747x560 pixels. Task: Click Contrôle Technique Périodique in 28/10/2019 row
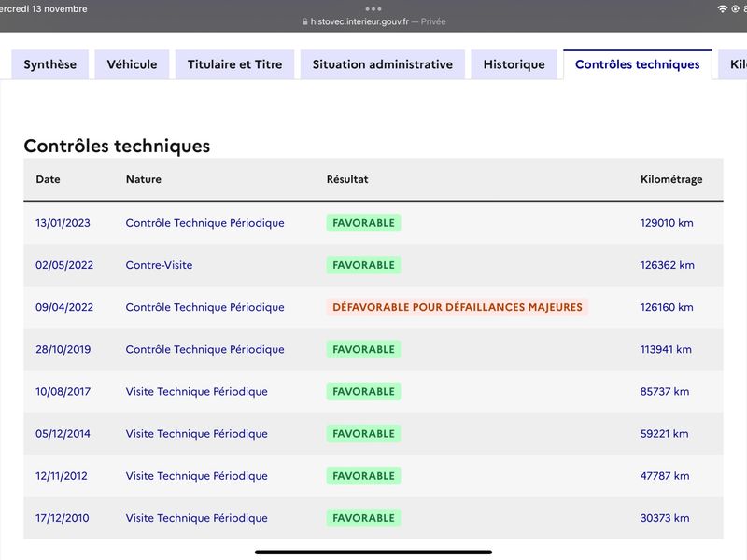click(x=204, y=349)
